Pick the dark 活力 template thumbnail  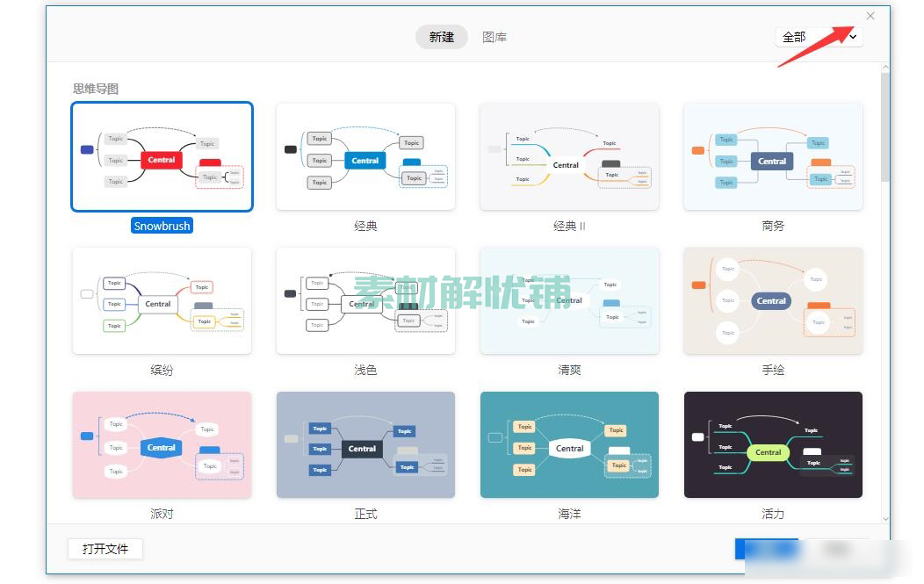coord(773,445)
